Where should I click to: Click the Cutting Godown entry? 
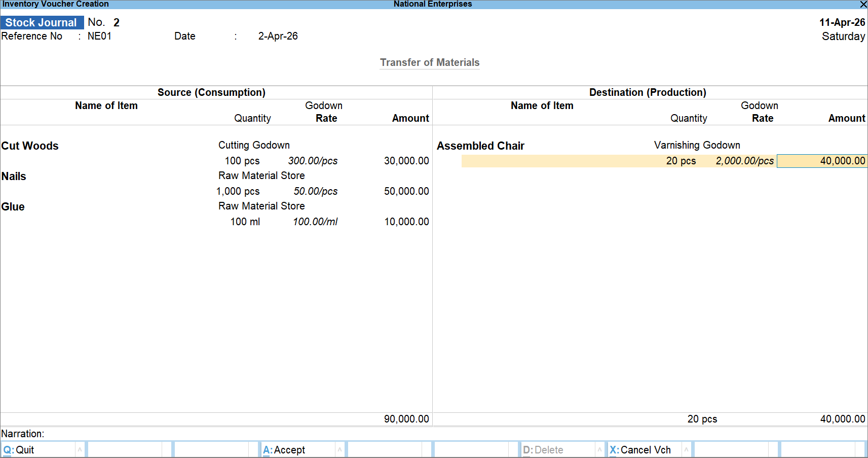[x=254, y=145]
